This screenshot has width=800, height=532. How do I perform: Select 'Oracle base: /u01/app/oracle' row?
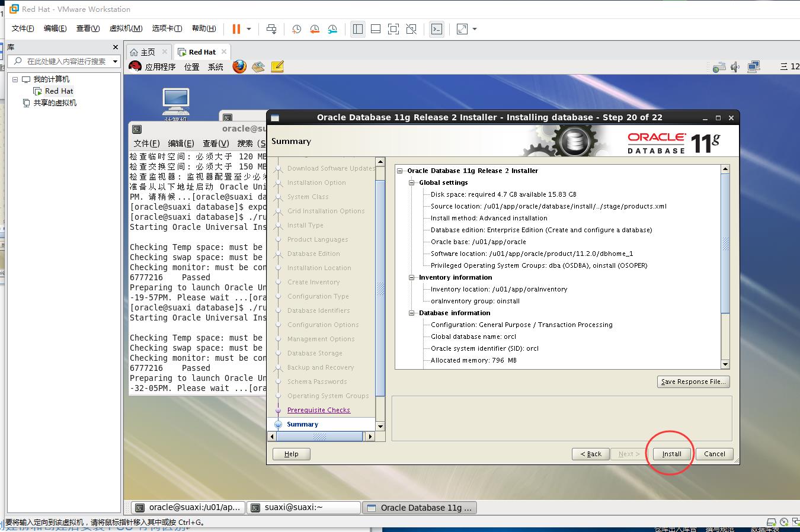478,242
